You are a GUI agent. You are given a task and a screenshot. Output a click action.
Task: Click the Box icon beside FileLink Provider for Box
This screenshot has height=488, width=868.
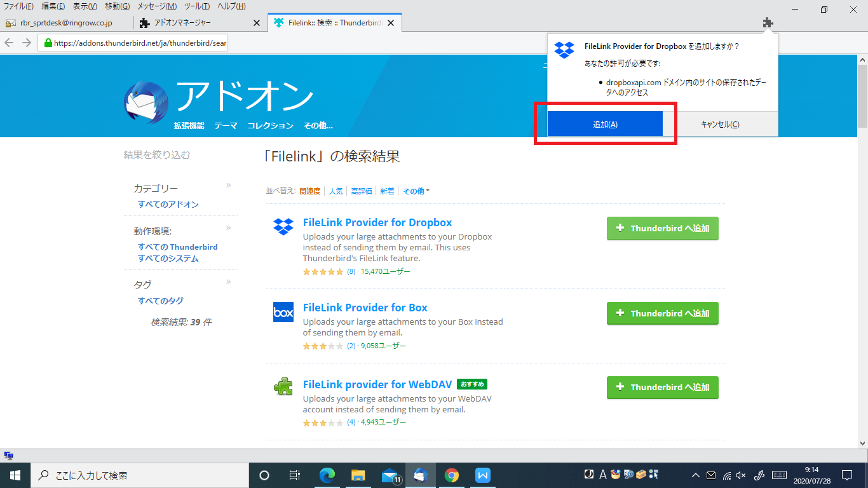pyautogui.click(x=282, y=313)
